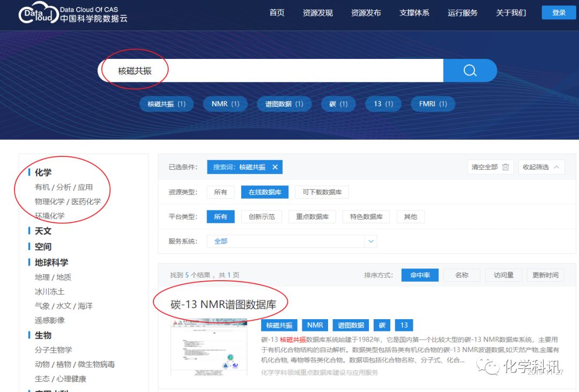Open the 碳-13 NMR谱图数据库 result link

click(x=223, y=305)
